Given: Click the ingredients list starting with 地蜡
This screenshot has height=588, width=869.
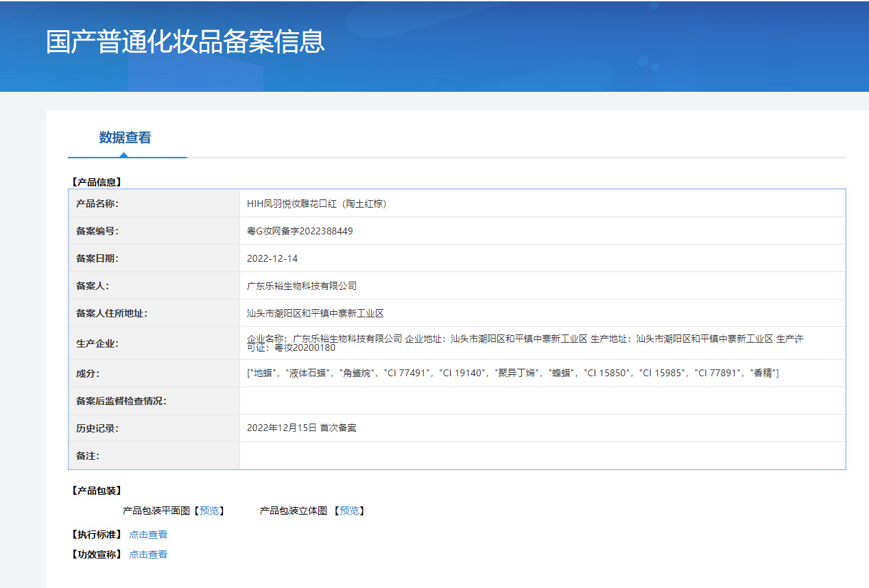Looking at the screenshot, I should click(512, 373).
